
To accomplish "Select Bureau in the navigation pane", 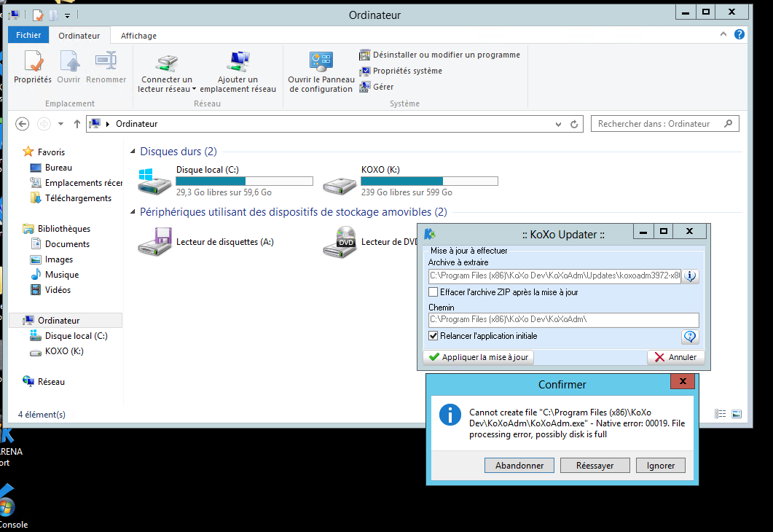I will coord(51,168).
